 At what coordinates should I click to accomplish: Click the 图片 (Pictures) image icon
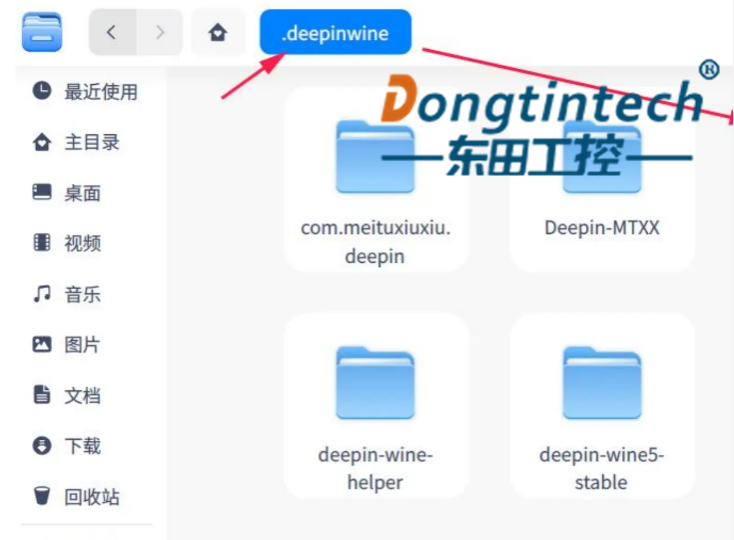click(42, 344)
